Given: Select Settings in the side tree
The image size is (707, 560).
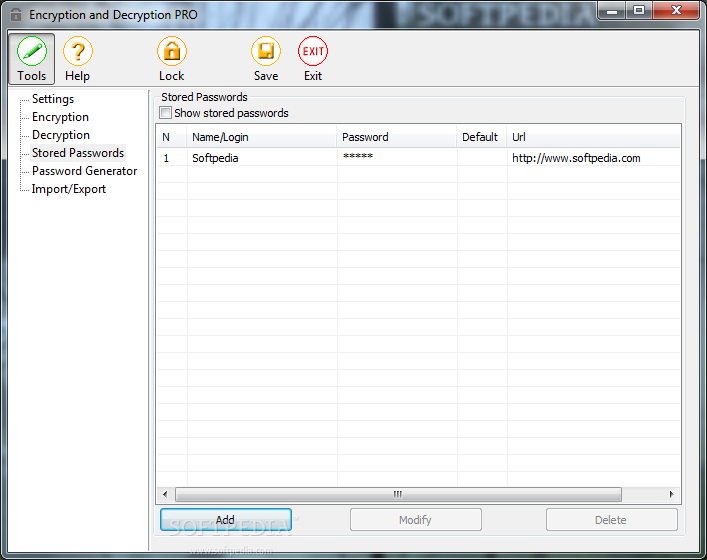Looking at the screenshot, I should coord(53,99).
